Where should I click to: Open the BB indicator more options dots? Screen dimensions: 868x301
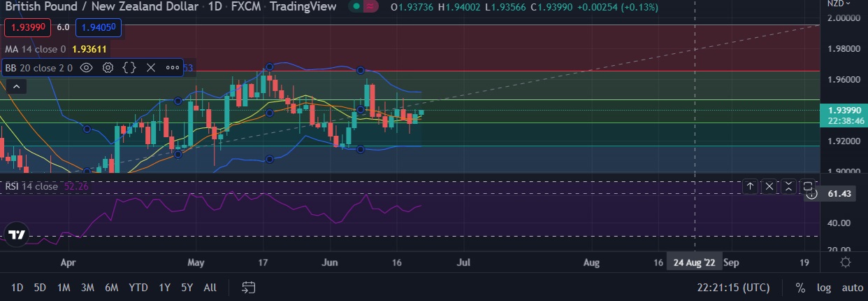(172, 68)
